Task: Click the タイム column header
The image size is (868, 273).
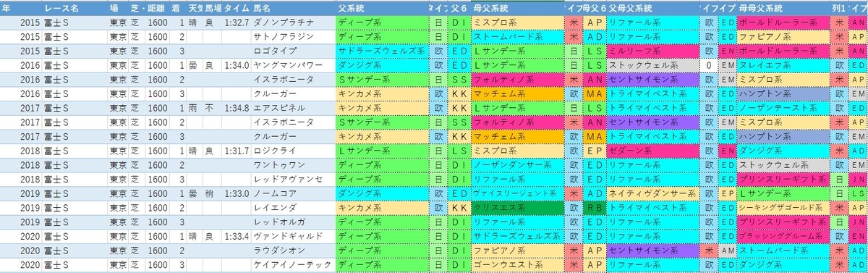Action: (236, 7)
